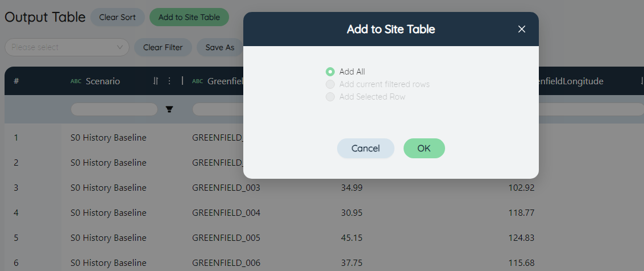Click the Scenario filter funnel icon

[169, 109]
